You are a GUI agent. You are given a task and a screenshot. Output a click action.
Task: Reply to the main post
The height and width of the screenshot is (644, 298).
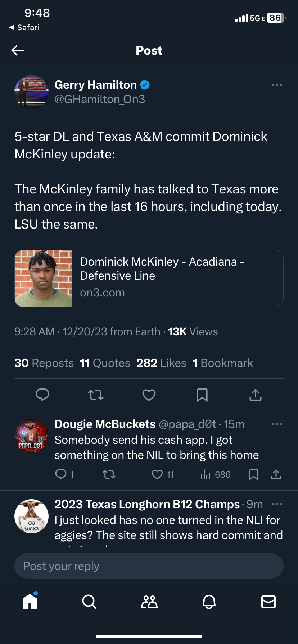tap(42, 395)
